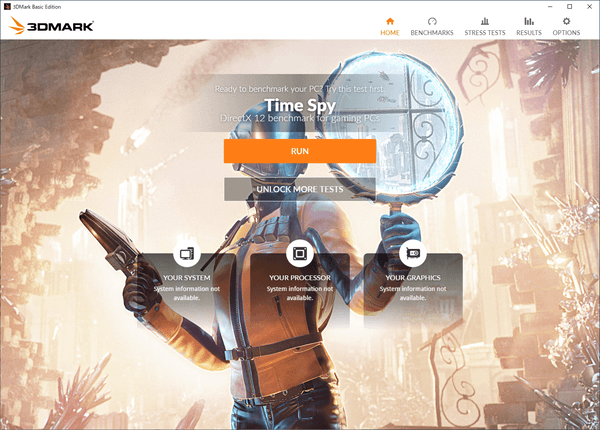The image size is (600, 430).
Task: Select the Time Spy title text
Action: (300, 105)
